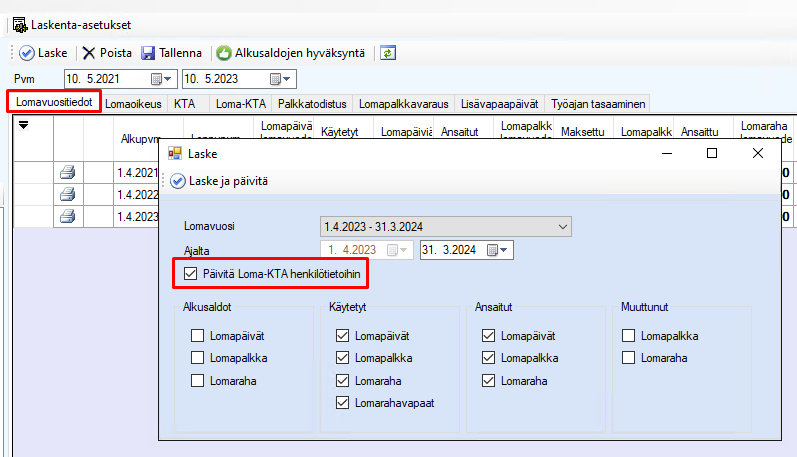797x457 pixels.
Task: Click the printer icon in the first row
Action: coord(67,172)
